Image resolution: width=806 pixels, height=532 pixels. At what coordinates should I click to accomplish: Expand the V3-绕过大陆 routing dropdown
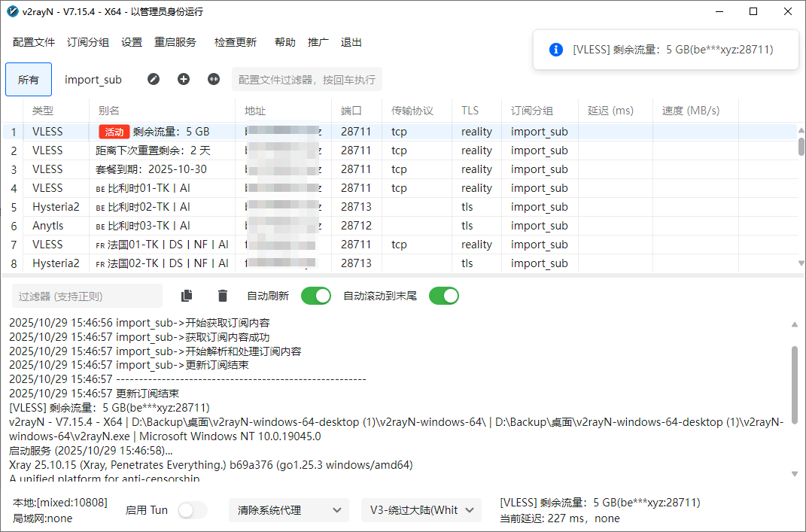tap(421, 510)
